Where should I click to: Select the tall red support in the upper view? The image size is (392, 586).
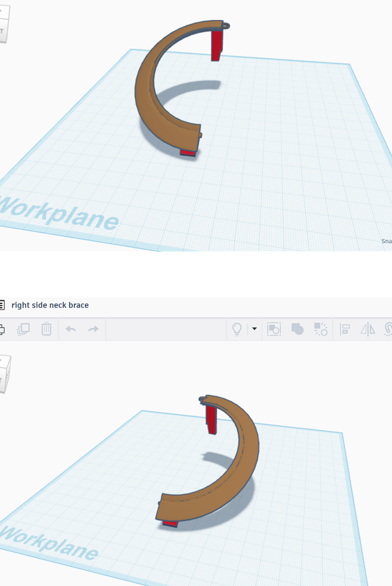(217, 46)
